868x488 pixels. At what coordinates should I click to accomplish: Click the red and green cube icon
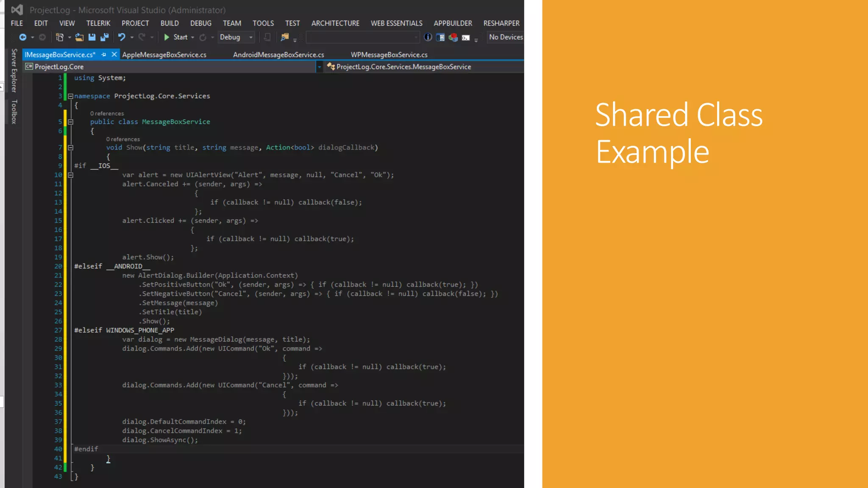pyautogui.click(x=453, y=37)
